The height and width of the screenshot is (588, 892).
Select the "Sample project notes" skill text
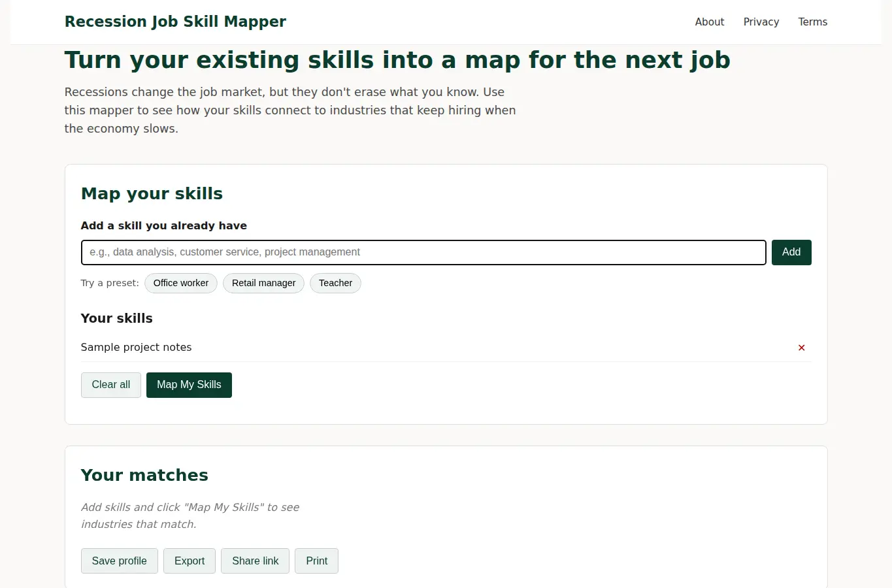click(136, 347)
